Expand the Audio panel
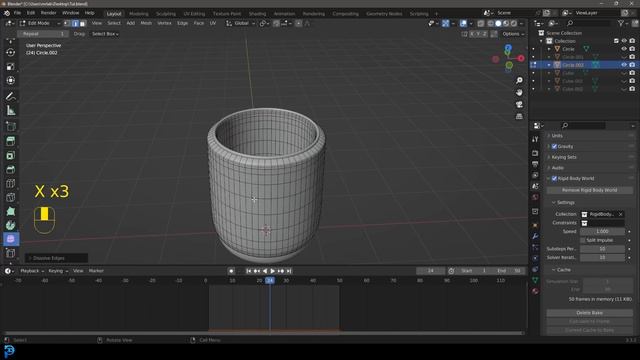 [558, 168]
